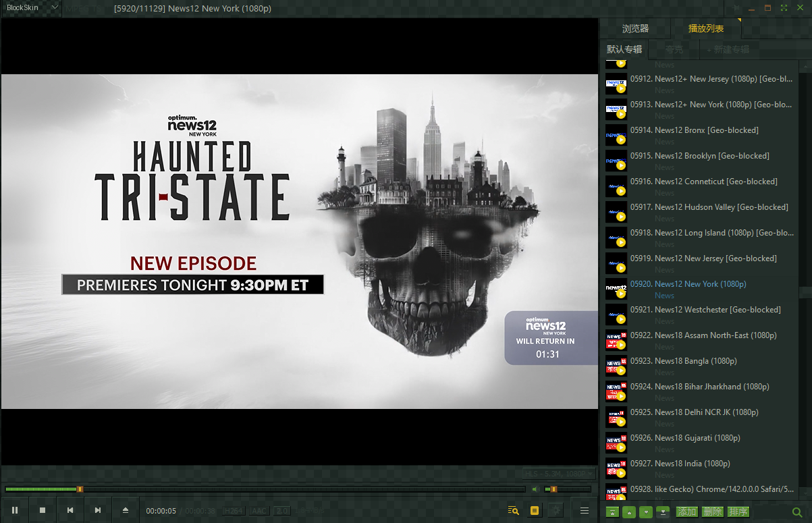Mute audio via the speaker icon
The image size is (812, 523).
535,489
